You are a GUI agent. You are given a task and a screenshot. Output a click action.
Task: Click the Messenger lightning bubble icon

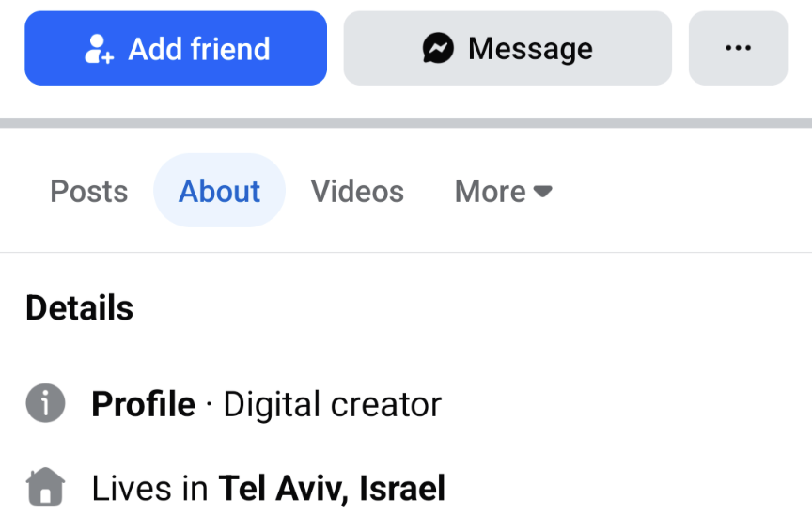pos(438,49)
